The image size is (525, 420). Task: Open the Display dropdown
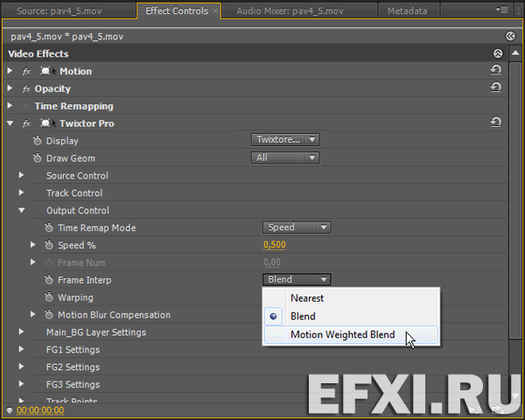[x=285, y=139]
